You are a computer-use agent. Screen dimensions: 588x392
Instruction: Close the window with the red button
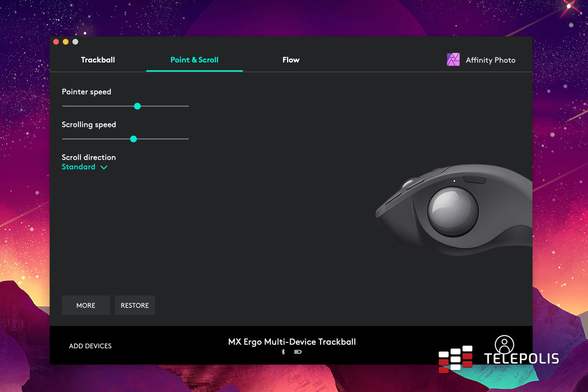click(56, 42)
